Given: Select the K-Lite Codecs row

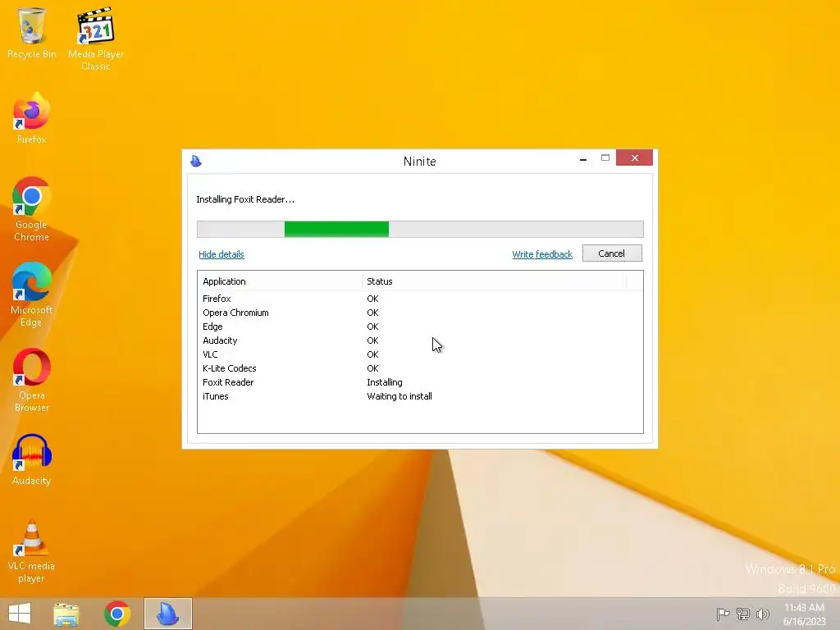Looking at the screenshot, I should pyautogui.click(x=420, y=368).
